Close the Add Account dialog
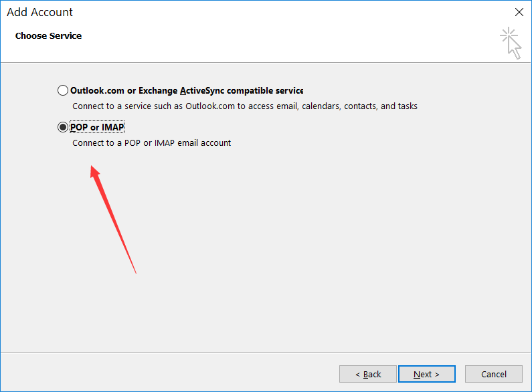This screenshot has width=532, height=392. (518, 12)
